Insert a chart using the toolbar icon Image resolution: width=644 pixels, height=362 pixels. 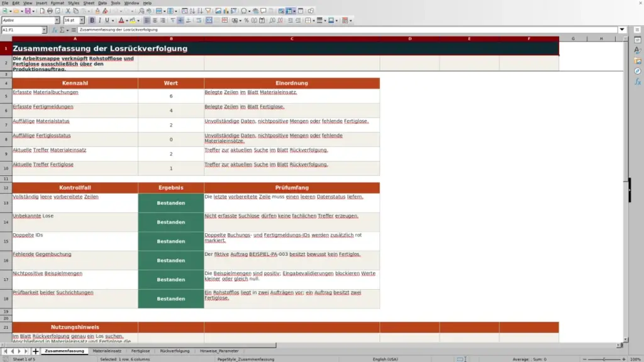click(226, 11)
